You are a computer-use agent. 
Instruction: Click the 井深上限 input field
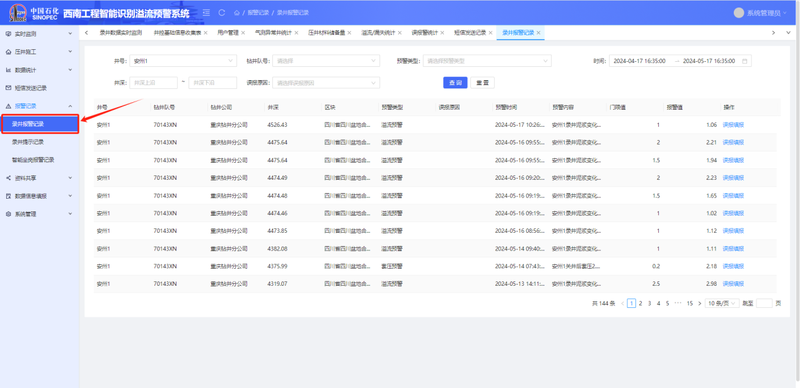coord(154,83)
